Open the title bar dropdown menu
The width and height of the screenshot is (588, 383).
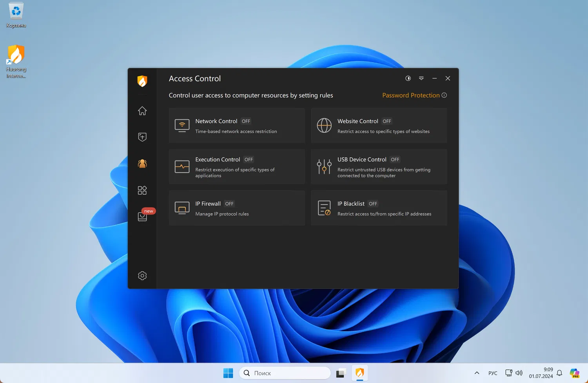point(421,78)
